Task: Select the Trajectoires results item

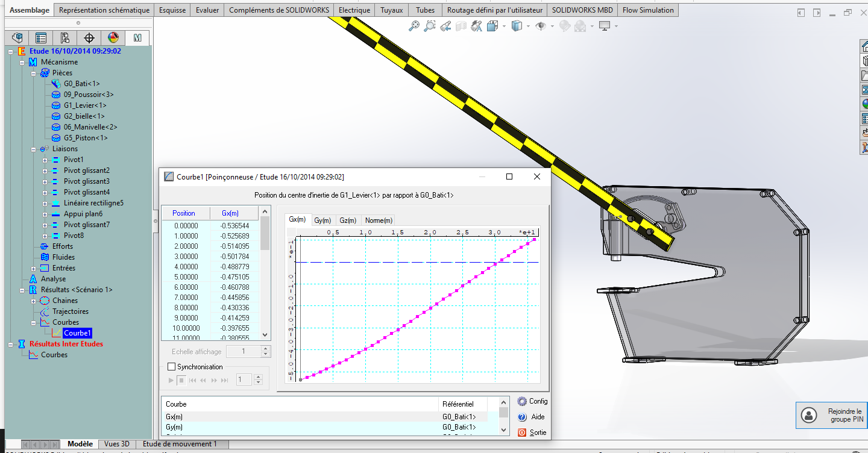Action: point(71,311)
